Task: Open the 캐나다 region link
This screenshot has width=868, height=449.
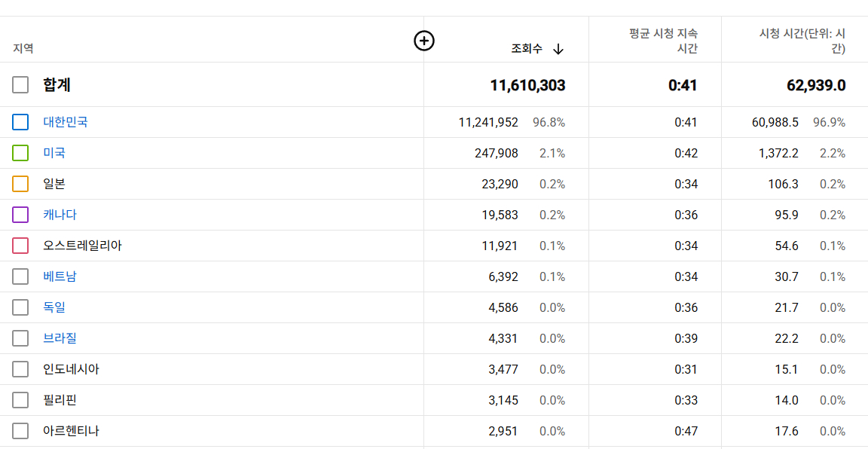Action: [x=60, y=215]
